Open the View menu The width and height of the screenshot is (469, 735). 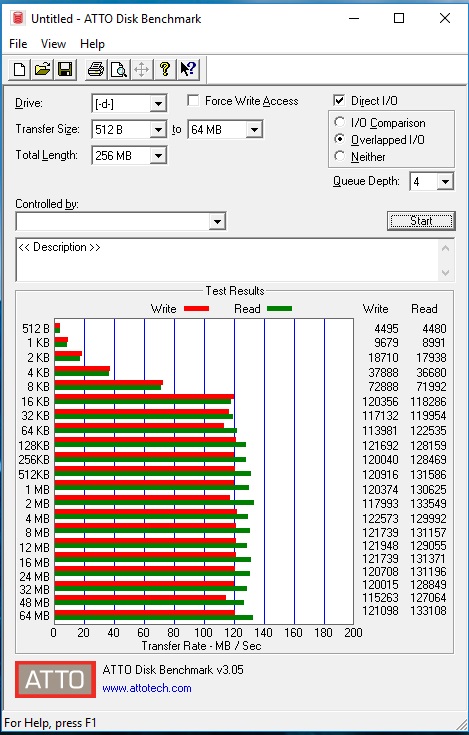coord(53,44)
